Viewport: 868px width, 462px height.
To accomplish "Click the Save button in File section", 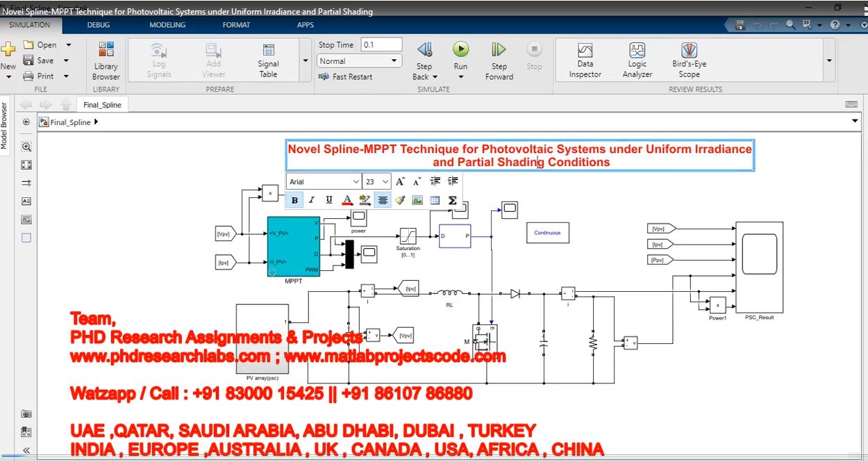I will point(39,60).
